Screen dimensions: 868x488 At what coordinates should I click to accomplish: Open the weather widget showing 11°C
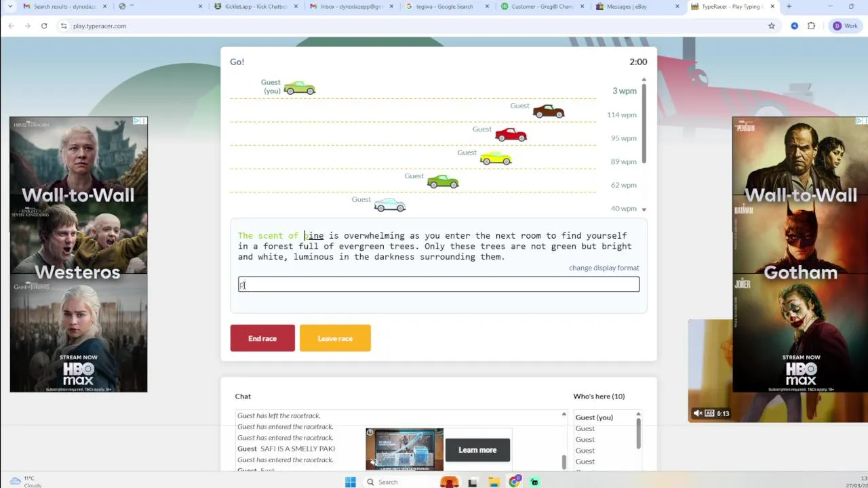tap(27, 481)
